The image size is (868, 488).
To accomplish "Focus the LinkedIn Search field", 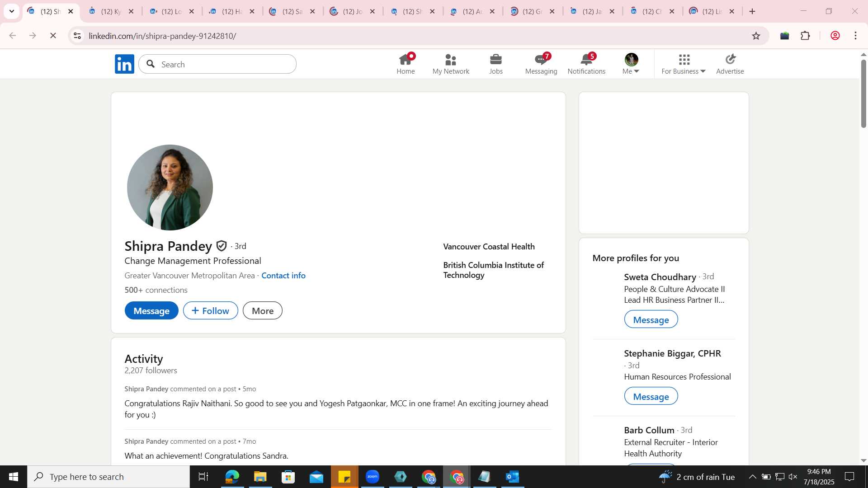I will pyautogui.click(x=217, y=64).
